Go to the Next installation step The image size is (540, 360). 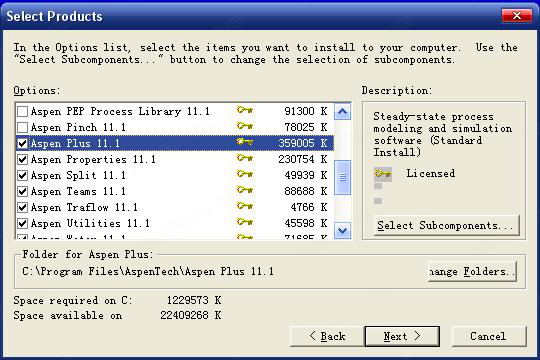coord(402,336)
